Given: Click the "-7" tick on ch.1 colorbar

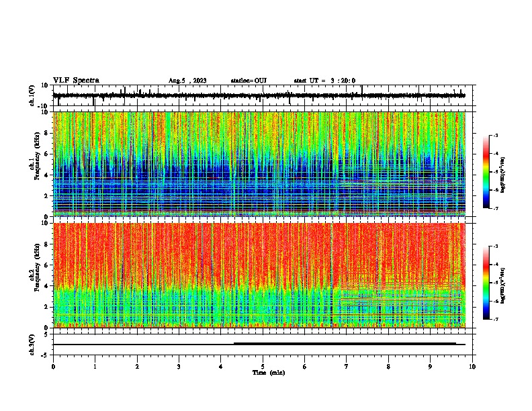Looking at the screenshot, I should click(x=496, y=208).
